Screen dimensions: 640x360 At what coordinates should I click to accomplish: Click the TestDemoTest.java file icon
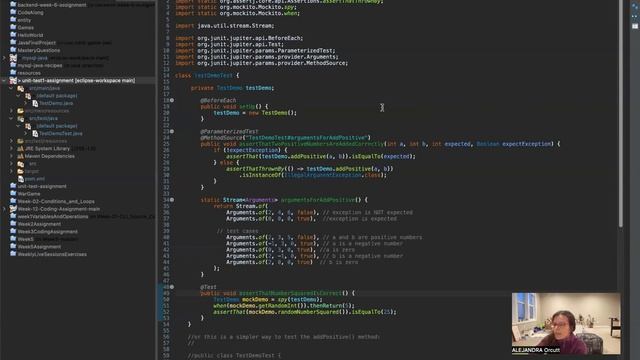point(36,133)
